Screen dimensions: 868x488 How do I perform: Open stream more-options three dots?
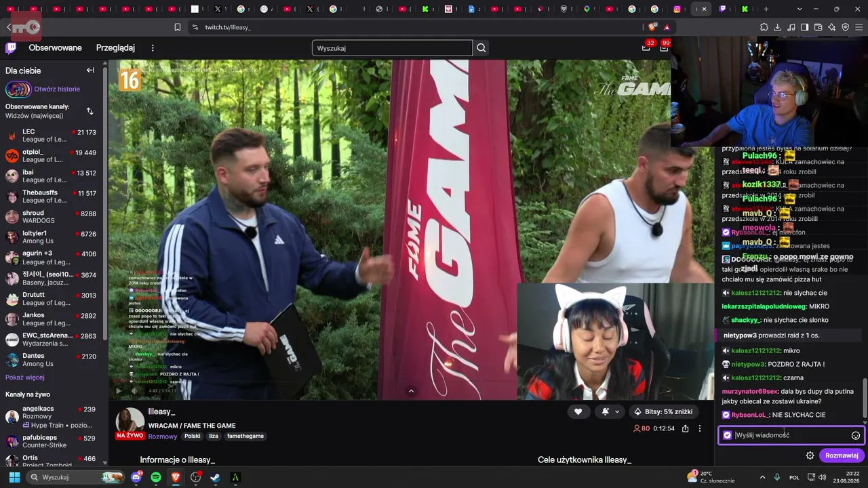[700, 428]
